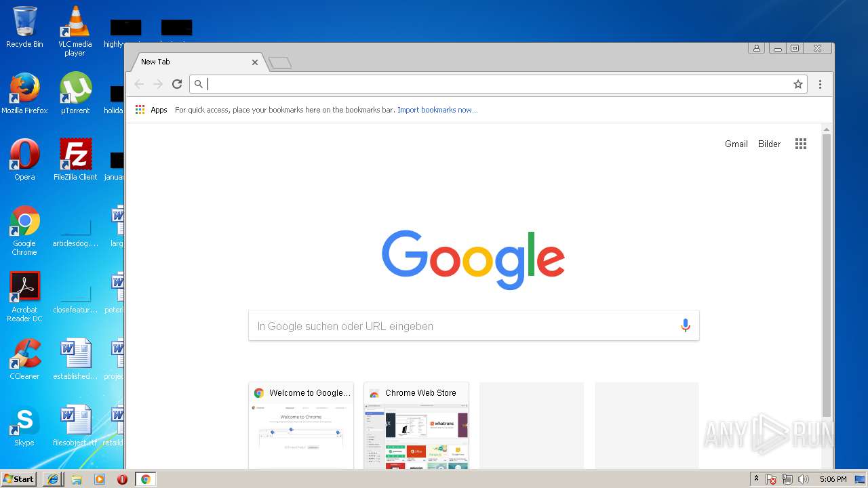Image resolution: width=868 pixels, height=488 pixels.
Task: Open Windows Explorer from taskbar
Action: click(77, 479)
